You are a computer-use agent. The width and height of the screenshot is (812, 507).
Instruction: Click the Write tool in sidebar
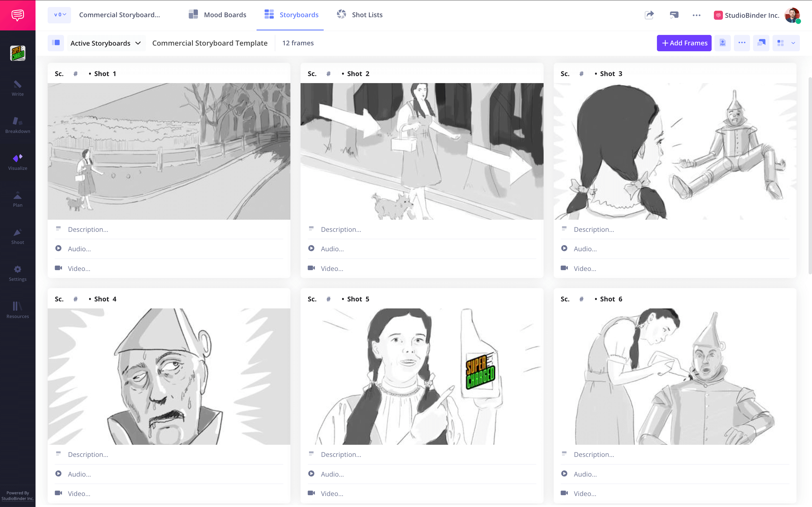point(17,88)
